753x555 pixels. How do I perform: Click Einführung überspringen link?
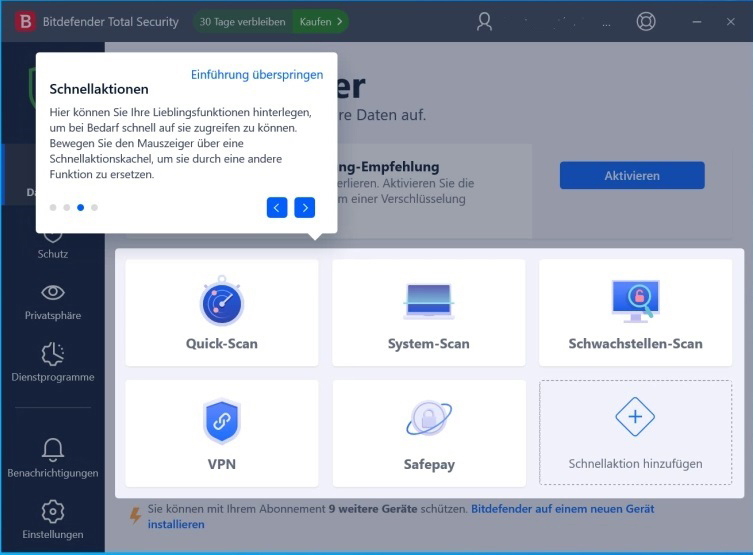(257, 75)
